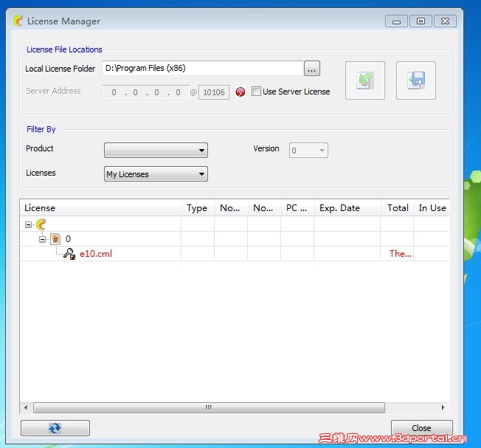Click the import license icon button
Screen dimensions: 481x448
[364, 80]
